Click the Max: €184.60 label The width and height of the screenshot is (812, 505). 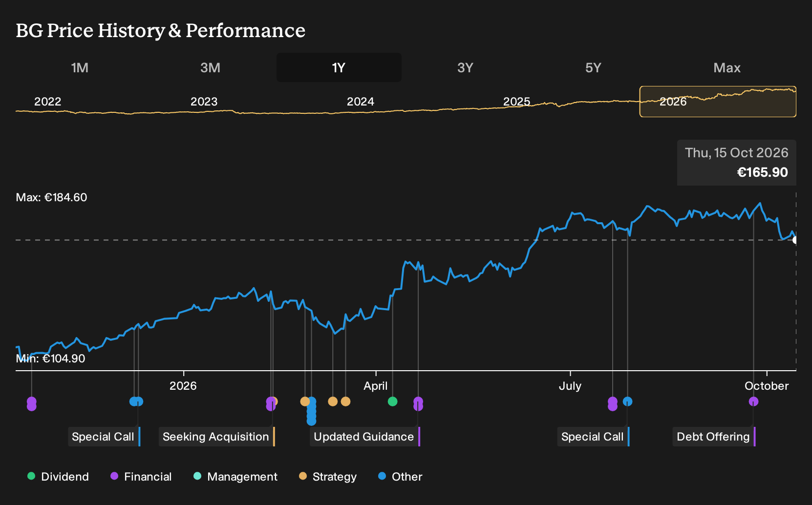click(x=51, y=197)
